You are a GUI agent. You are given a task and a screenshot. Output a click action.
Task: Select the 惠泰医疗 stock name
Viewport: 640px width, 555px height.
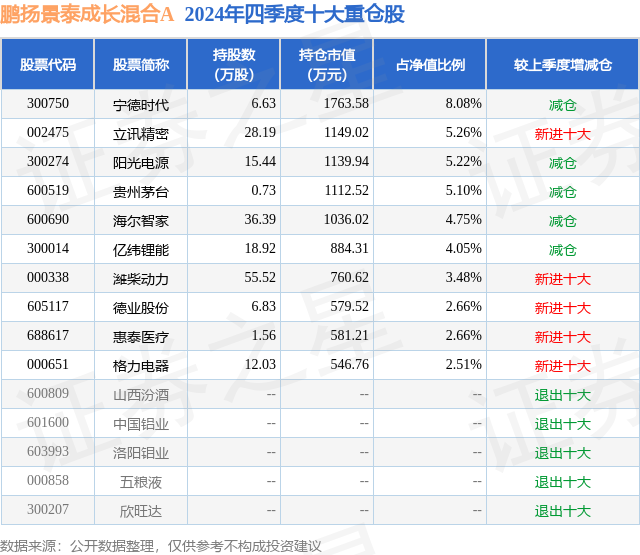click(x=141, y=337)
